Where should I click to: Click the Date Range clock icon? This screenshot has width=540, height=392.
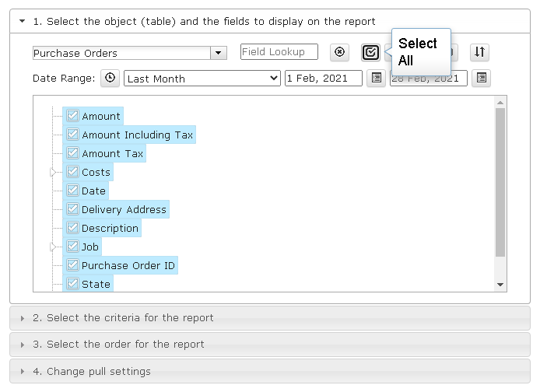tap(110, 78)
